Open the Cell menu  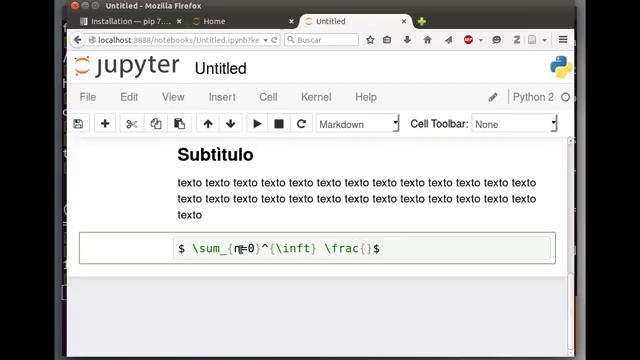click(268, 97)
